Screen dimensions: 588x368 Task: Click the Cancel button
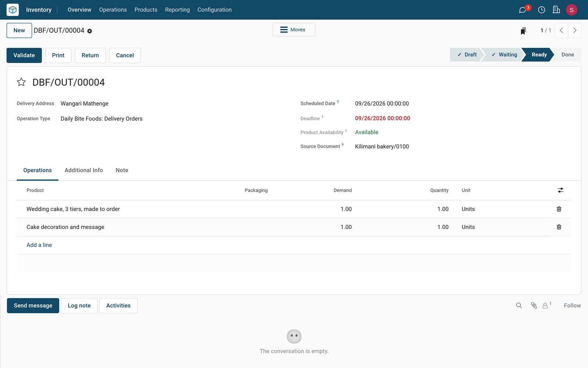125,55
